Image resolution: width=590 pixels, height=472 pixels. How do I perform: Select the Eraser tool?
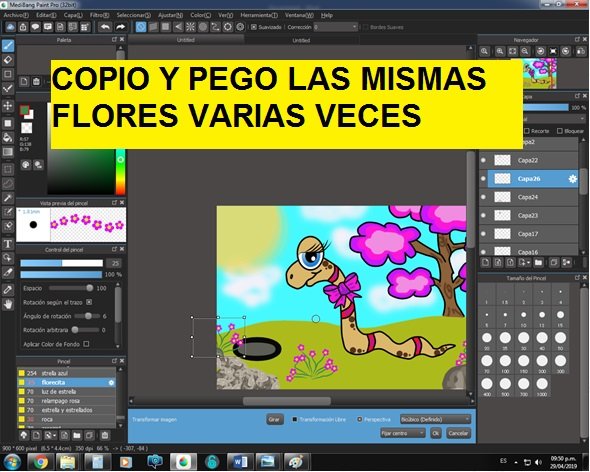click(8, 60)
